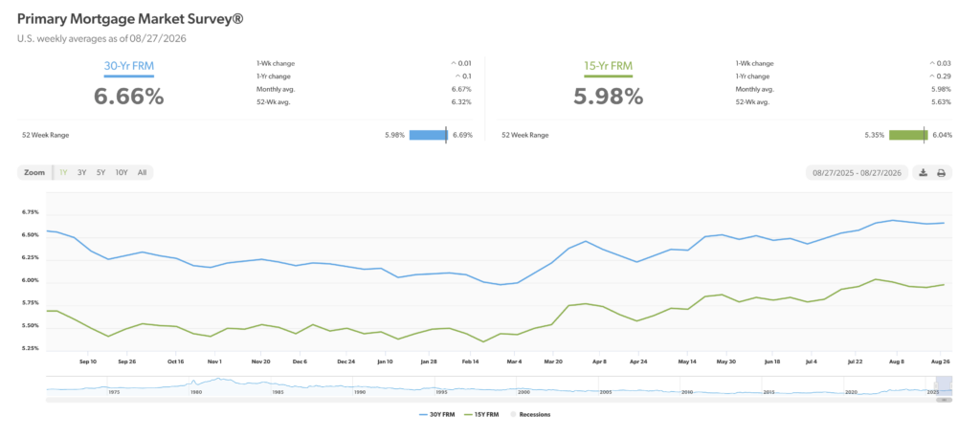The height and width of the screenshot is (438, 980).
Task: Set zoom range to 1Y
Action: 64,172
